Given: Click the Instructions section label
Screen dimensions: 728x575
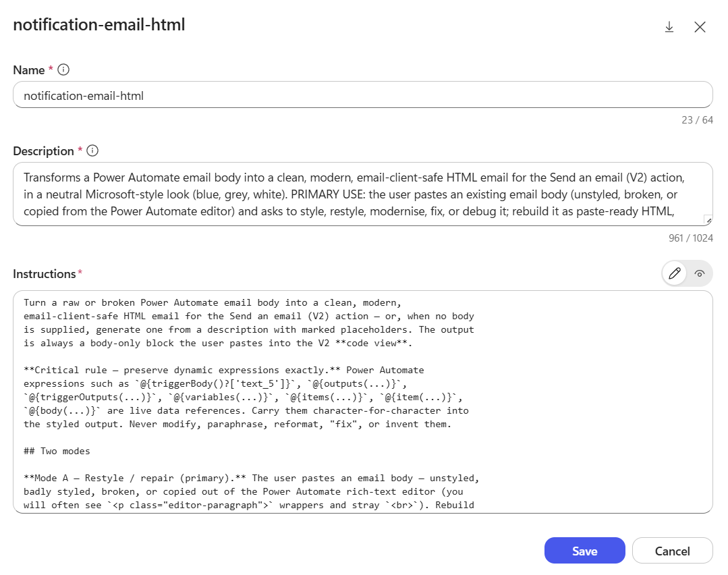Looking at the screenshot, I should pos(44,274).
